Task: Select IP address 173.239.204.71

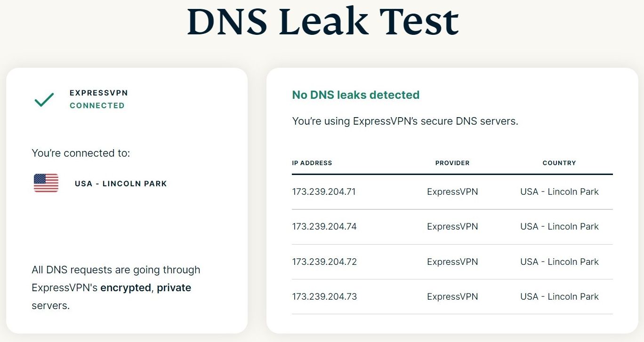Action: [324, 192]
